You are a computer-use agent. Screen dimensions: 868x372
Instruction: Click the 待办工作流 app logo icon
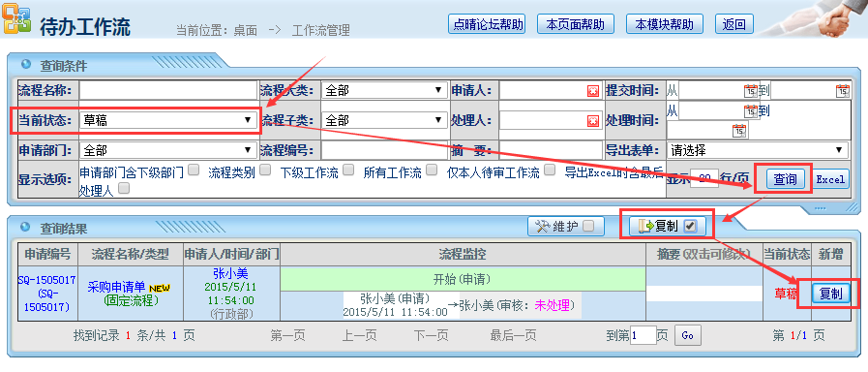(16, 18)
